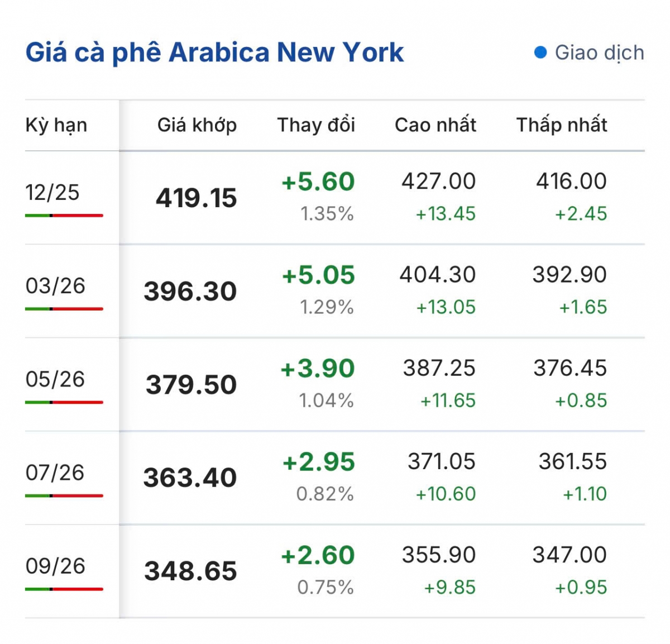Open the 12/25 contract term
The height and width of the screenshot is (644, 670).
(52, 193)
